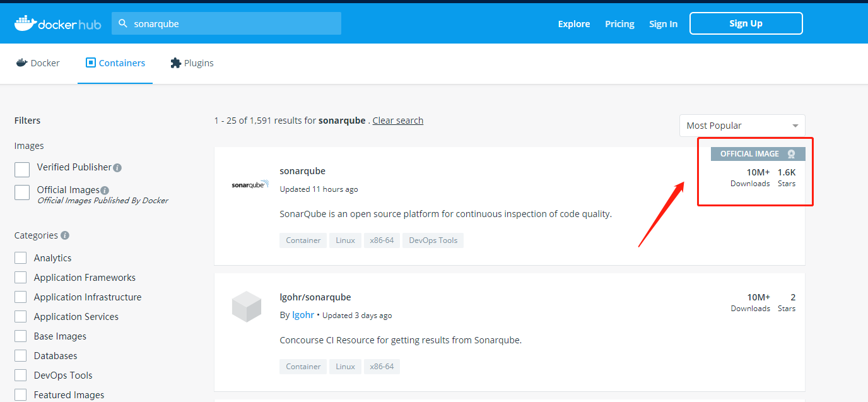This screenshot has height=402, width=868.
Task: Toggle the Verified Publisher checkbox
Action: coord(22,169)
